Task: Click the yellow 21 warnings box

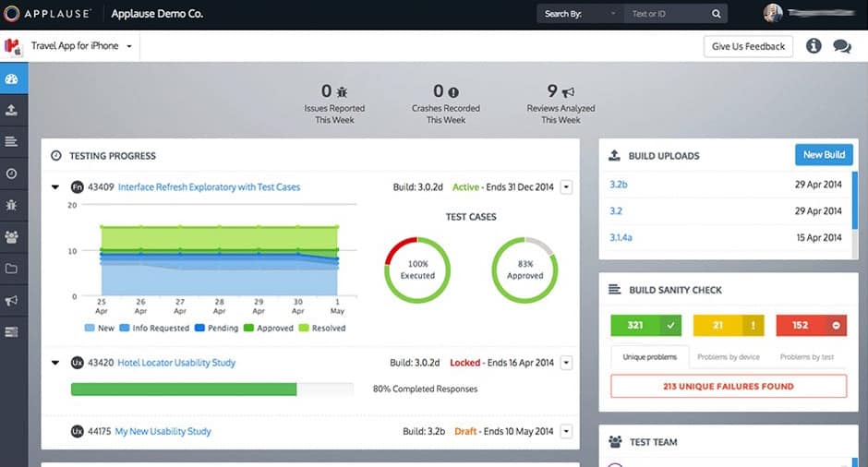Action: click(x=729, y=326)
